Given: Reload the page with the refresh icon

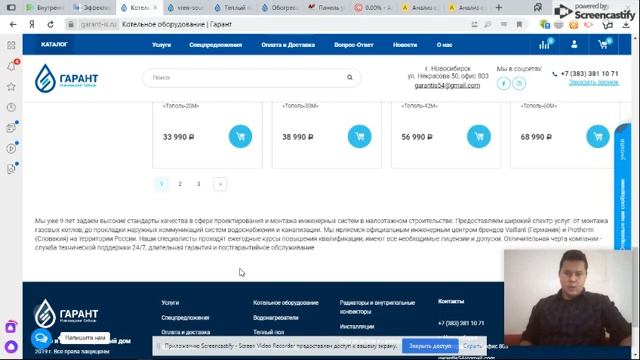Looking at the screenshot, I should (51, 24).
